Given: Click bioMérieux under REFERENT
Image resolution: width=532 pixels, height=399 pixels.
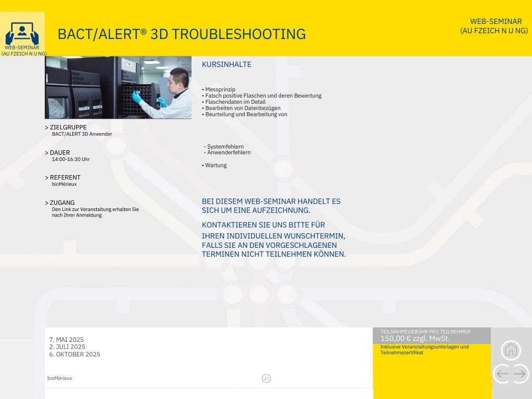Looking at the screenshot, I should 64,184.
